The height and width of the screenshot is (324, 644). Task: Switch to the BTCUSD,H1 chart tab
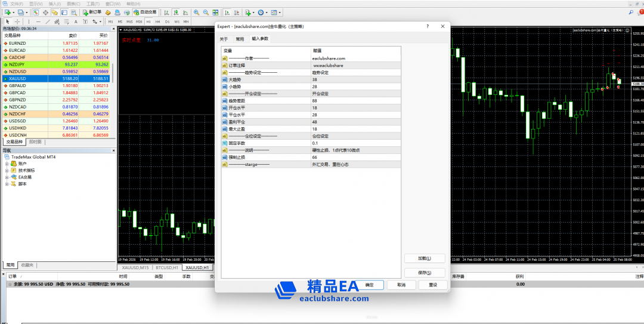168,268
